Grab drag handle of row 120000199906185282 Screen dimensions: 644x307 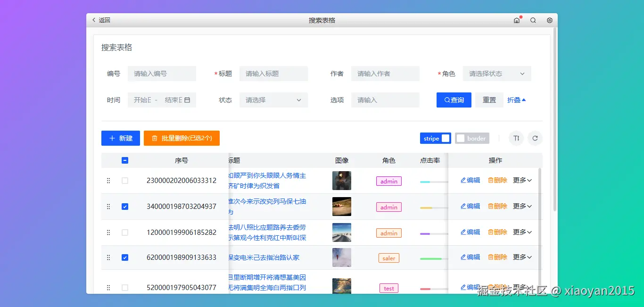108,232
